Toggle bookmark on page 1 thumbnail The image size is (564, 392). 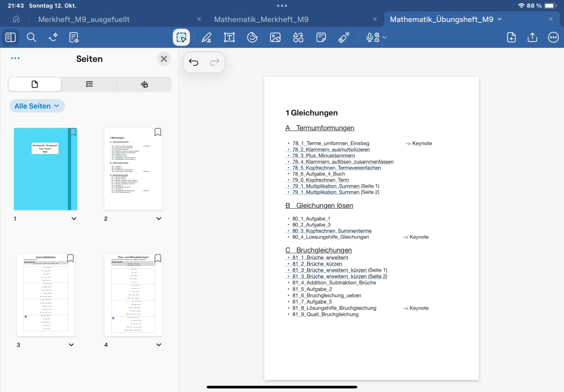73,132
